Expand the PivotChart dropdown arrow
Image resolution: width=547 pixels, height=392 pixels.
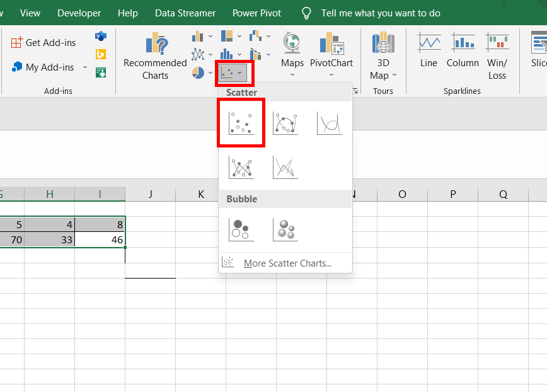point(331,74)
